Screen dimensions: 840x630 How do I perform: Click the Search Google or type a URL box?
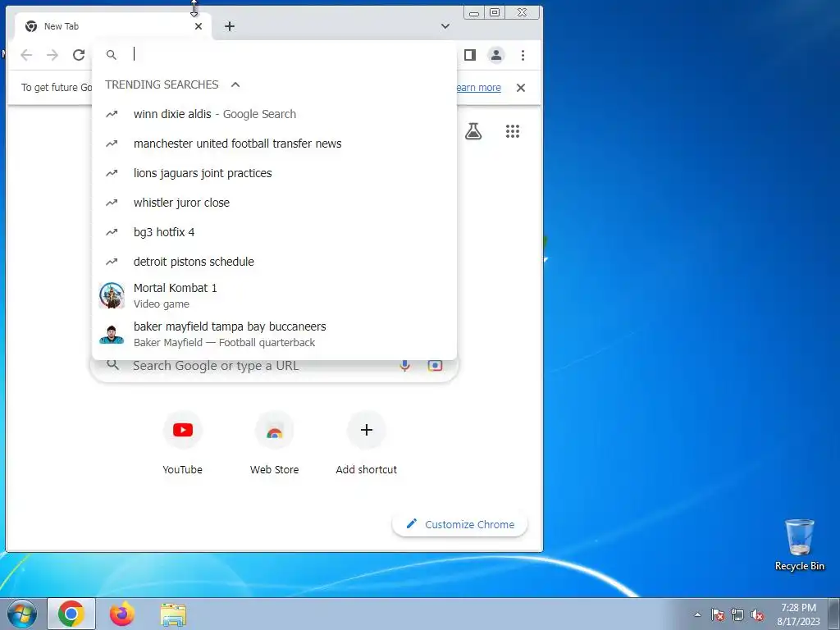click(x=274, y=367)
